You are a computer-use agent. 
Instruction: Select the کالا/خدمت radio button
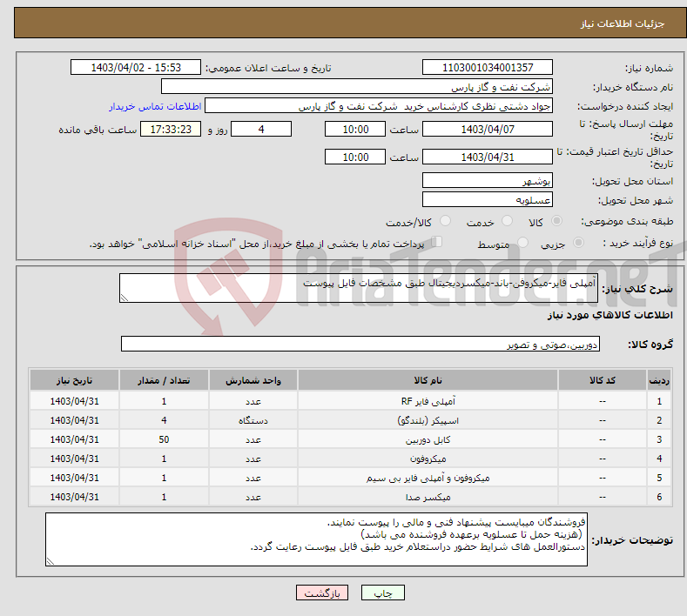445,221
